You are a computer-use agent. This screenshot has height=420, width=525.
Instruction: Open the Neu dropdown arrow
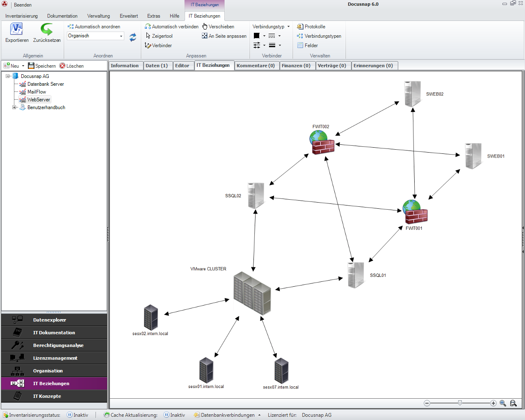click(23, 66)
